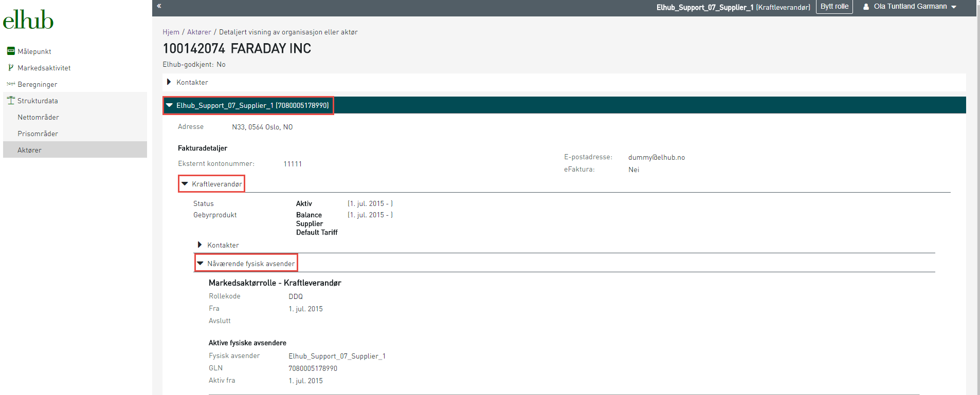Click the Strukturdata icon
The height and width of the screenshot is (395, 980).
11,100
